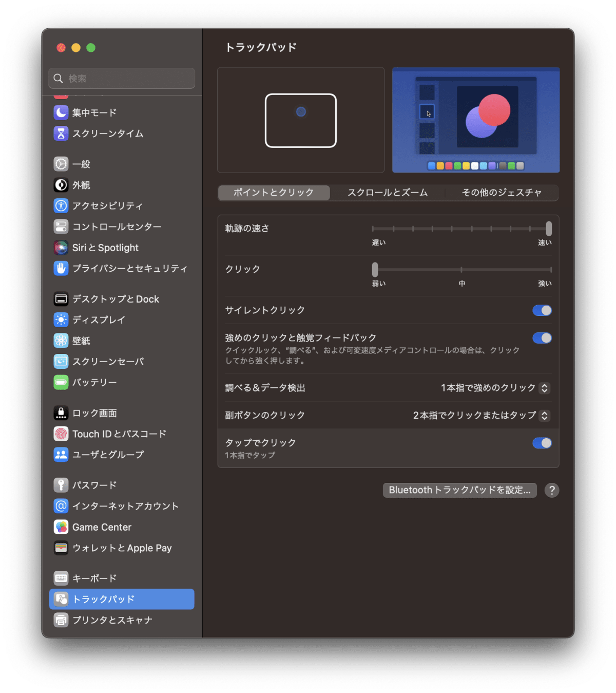Viewport: 616px width, 693px height.
Task: Click the クリック pressure slider thumb
Action: [x=375, y=270]
